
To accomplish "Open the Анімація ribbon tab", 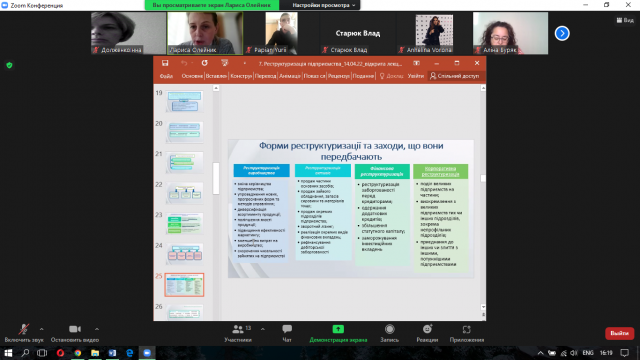I will 289,76.
